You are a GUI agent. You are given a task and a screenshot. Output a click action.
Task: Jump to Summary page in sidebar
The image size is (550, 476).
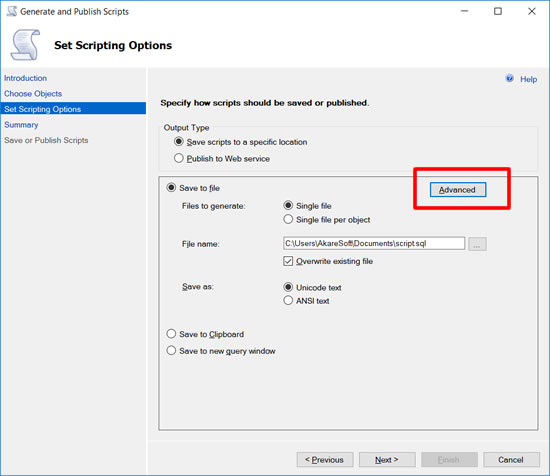point(21,125)
